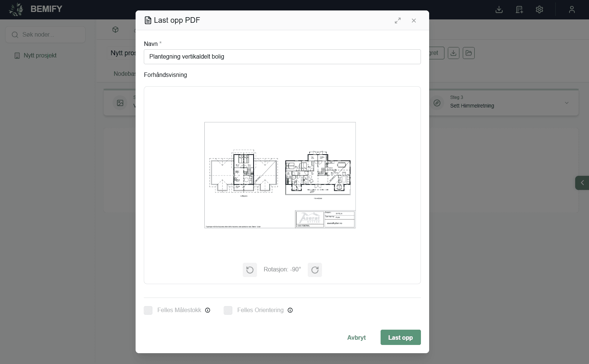Click the Last opp button
The width and height of the screenshot is (589, 364).
(x=400, y=337)
